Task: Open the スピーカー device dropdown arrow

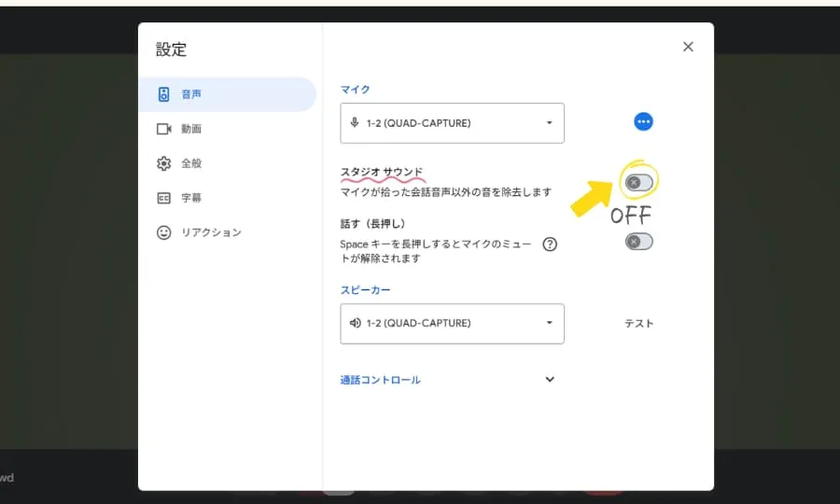Action: 549,324
